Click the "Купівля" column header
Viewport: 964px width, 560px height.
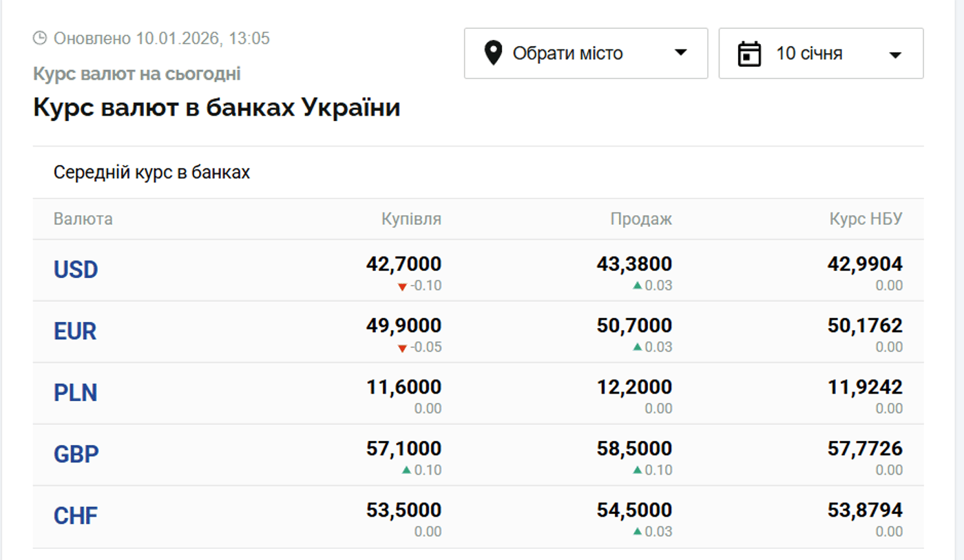point(411,219)
